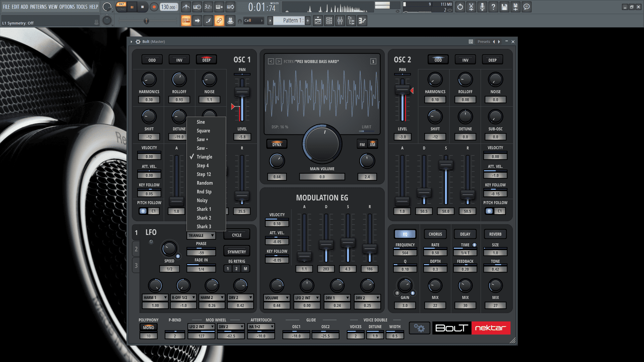The image size is (644, 362).
Task: Click the metronome icon in top toolbar
Action: click(x=186, y=7)
